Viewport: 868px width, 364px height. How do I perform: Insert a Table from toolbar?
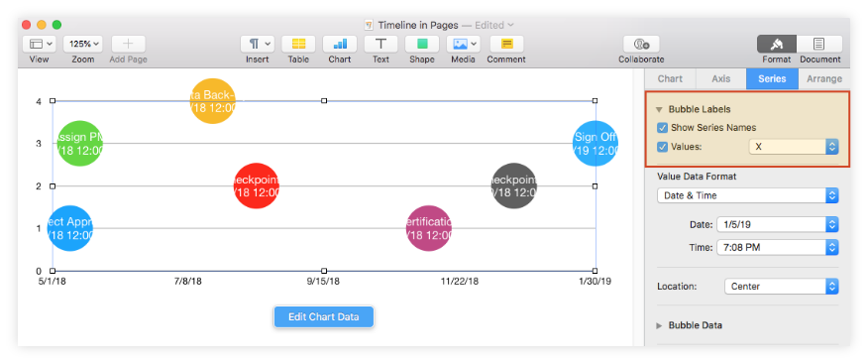[298, 44]
